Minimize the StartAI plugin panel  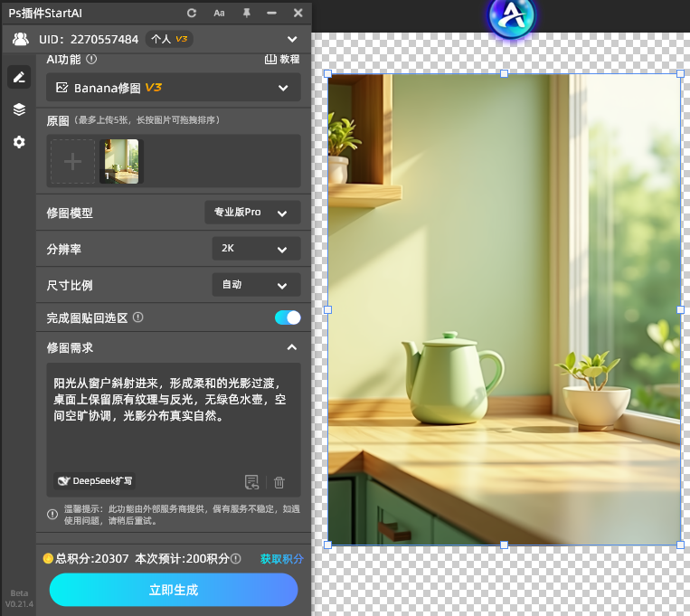[271, 14]
